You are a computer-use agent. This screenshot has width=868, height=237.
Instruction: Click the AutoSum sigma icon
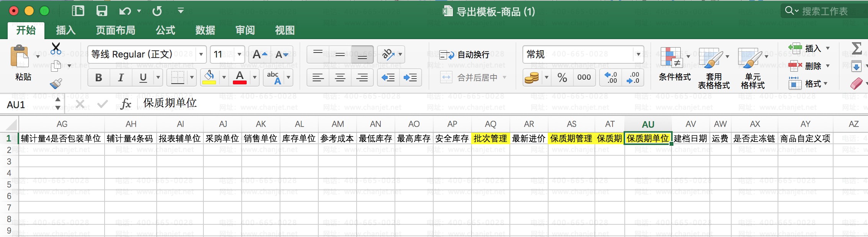coord(857,48)
